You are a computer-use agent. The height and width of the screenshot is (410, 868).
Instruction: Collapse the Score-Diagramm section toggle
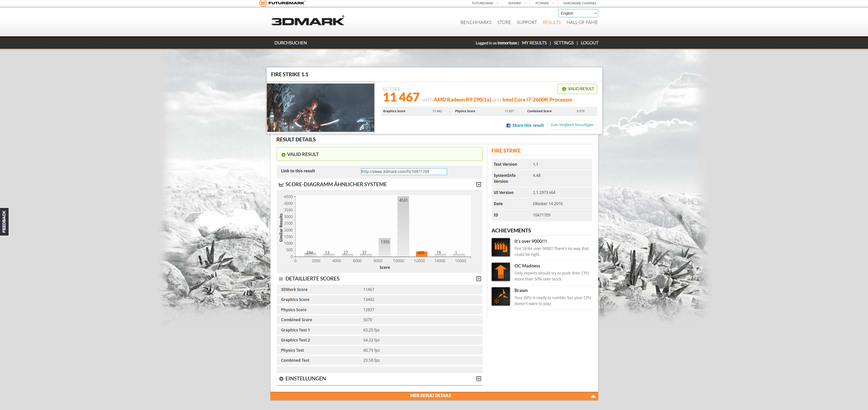(479, 185)
